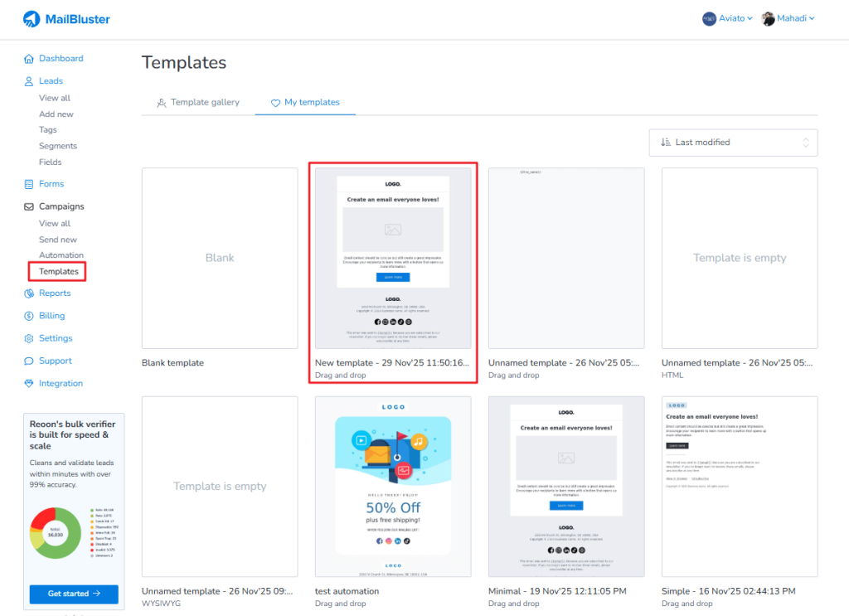The image size is (849, 616).
Task: Click the Campaigns envelope icon
Action: point(28,206)
